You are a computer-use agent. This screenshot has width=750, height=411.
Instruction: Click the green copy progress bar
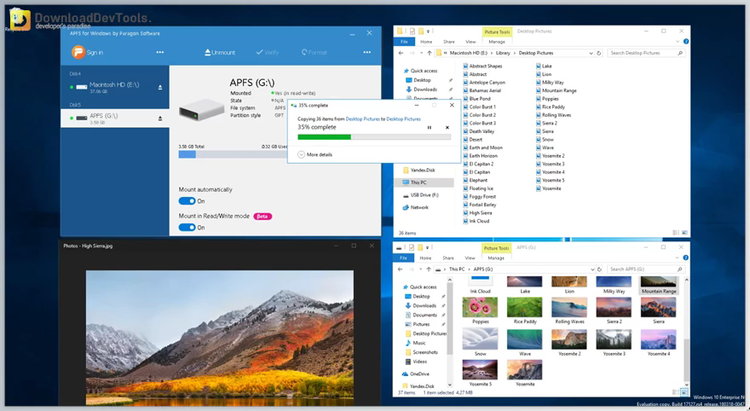[x=322, y=136]
